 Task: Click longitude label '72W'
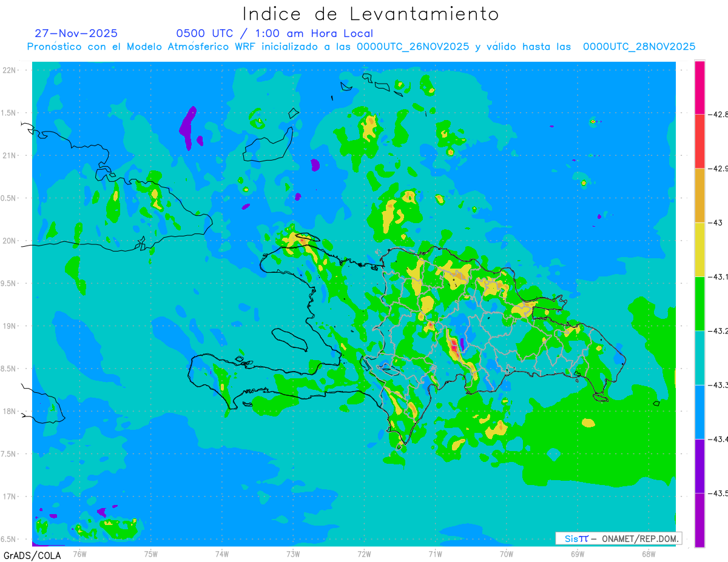(x=364, y=554)
